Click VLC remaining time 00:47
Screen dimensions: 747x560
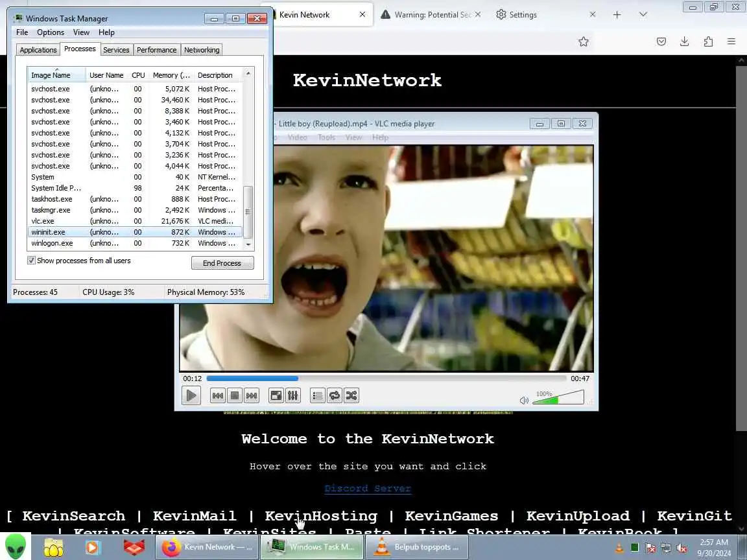coord(580,379)
